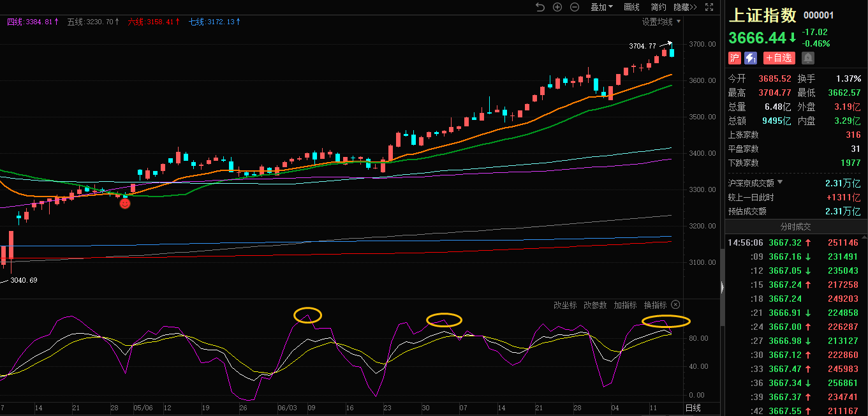
Task: Open price alert bell icon
Action: click(x=808, y=58)
